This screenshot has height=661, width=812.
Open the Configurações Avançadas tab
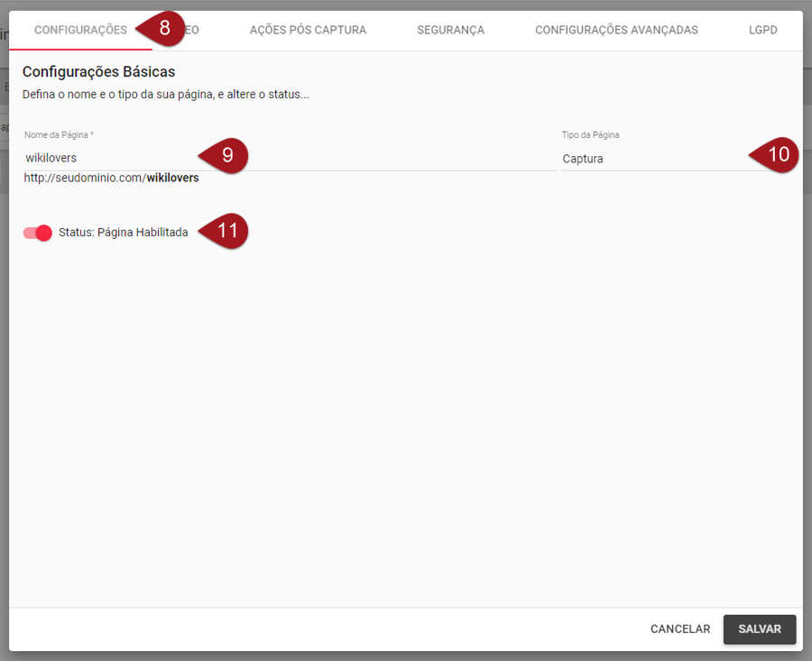(616, 30)
